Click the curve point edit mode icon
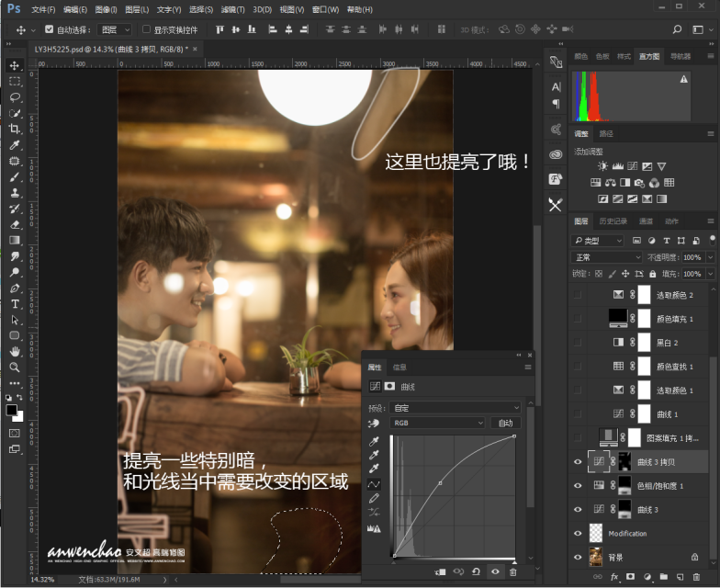The width and height of the screenshot is (720, 588). 375,484
